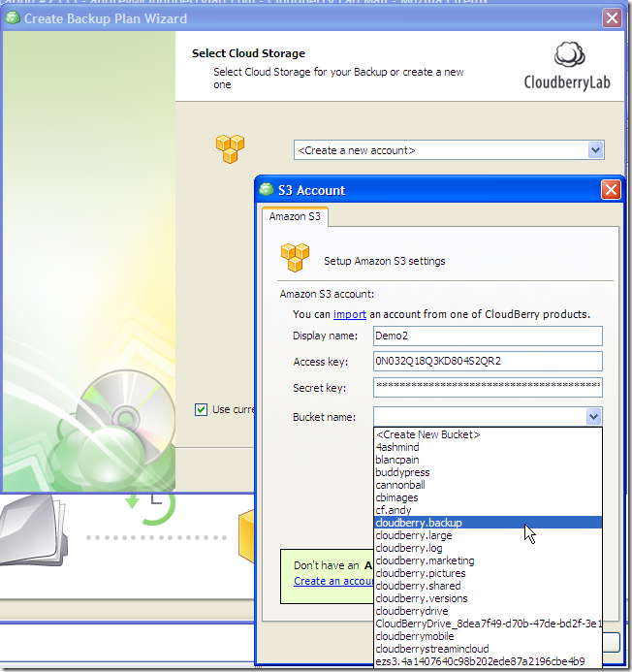632x672 pixels.
Task: Click the disc and cloud artwork in the wizard sidebar
Action: pyautogui.click(x=112, y=431)
